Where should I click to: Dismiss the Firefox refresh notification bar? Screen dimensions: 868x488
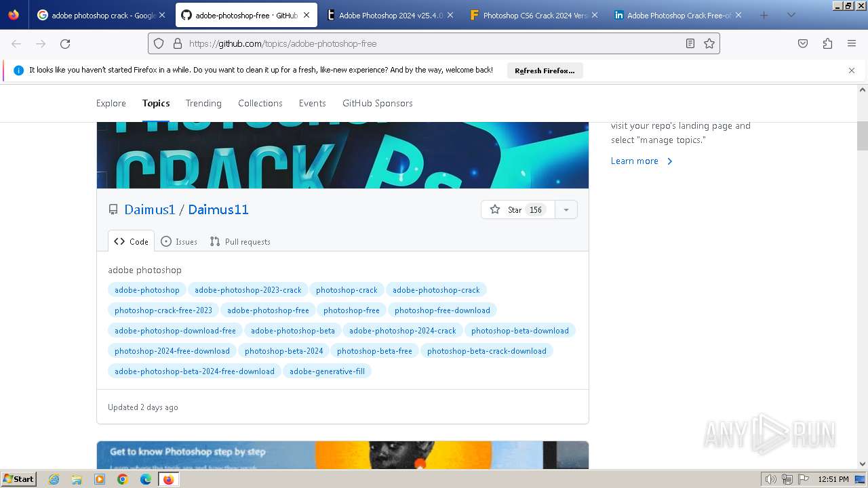click(852, 70)
